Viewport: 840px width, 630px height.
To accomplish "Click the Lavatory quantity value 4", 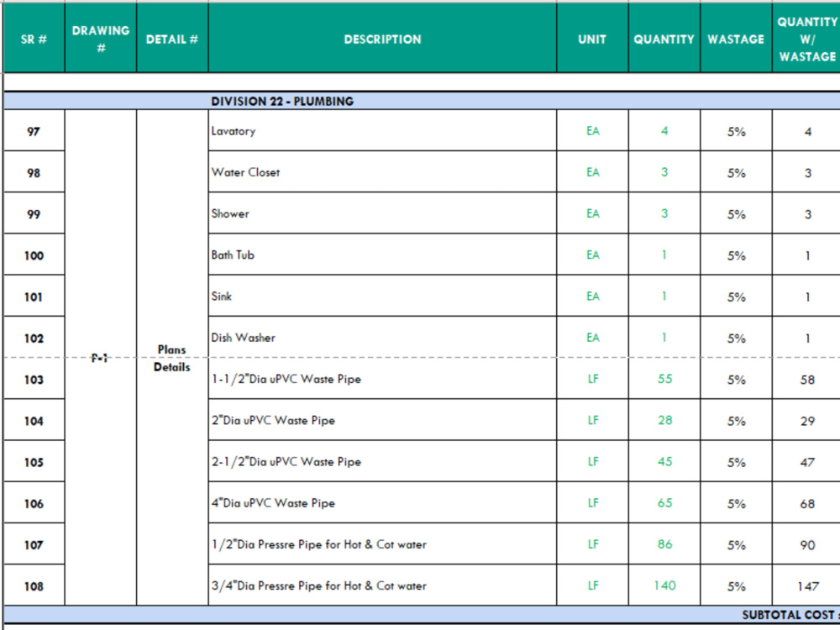I will point(664,131).
